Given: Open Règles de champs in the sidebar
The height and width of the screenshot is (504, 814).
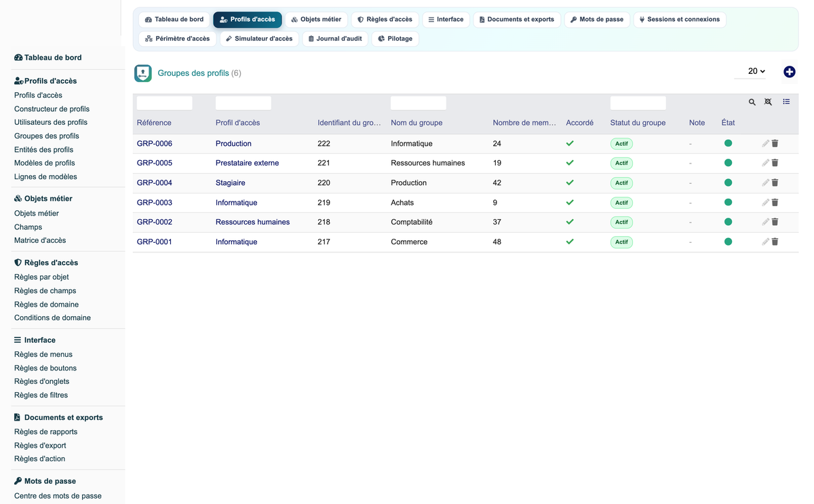Looking at the screenshot, I should pyautogui.click(x=45, y=291).
